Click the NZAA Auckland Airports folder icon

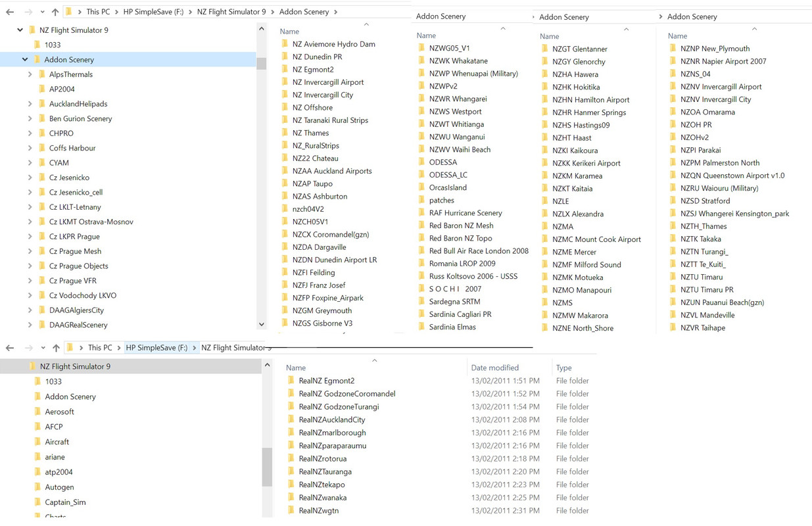[285, 171]
